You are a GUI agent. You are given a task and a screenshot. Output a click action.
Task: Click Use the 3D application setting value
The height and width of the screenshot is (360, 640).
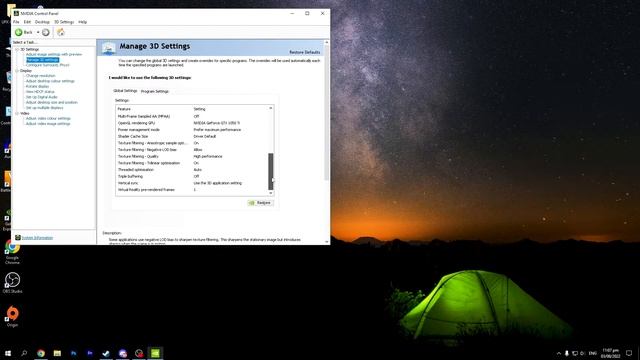(218, 183)
